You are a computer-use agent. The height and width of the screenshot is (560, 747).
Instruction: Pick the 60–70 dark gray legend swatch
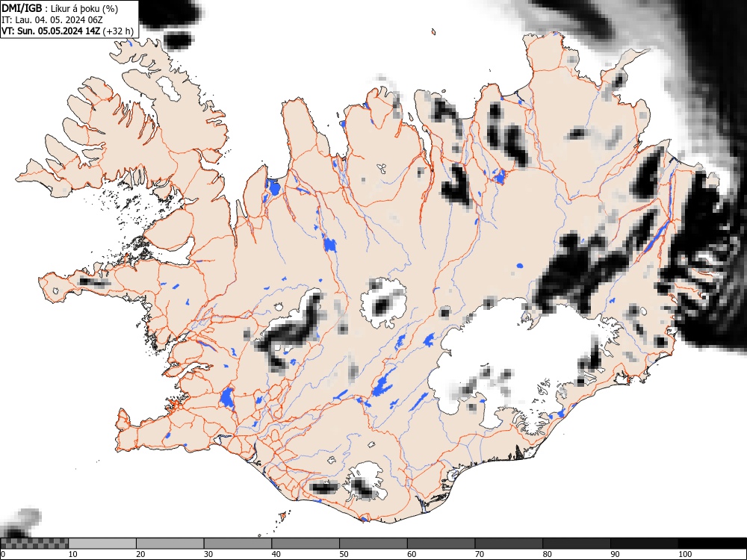[x=441, y=543]
